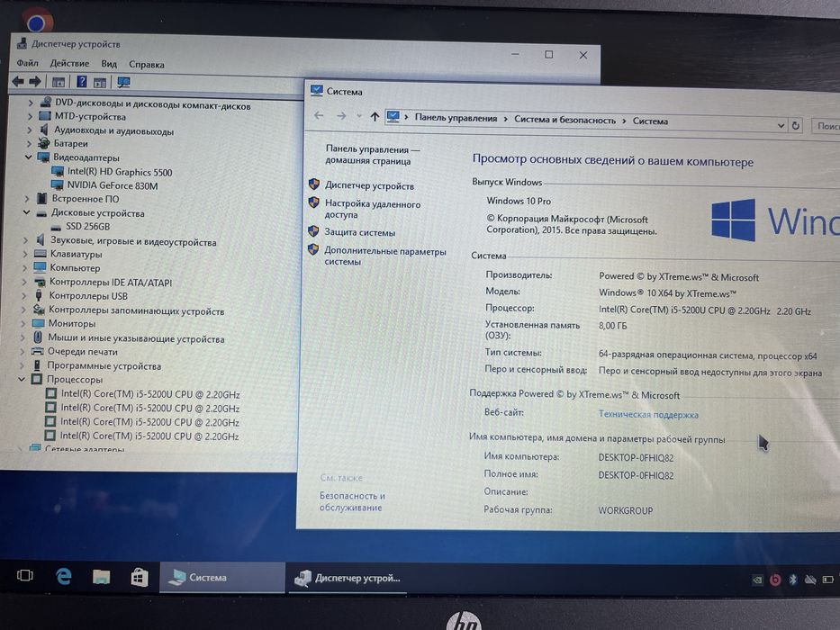Viewport: 840px width, 630px height.
Task: Click the monitor scan icon in Device Manager toolbar
Action: tap(123, 82)
